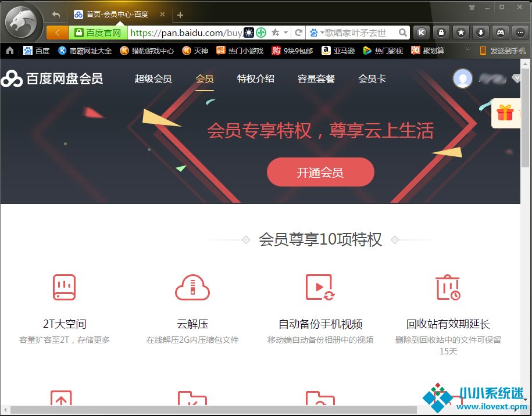Expand the bookmark star dropdown arrow
532x416 pixels.
pos(285,33)
